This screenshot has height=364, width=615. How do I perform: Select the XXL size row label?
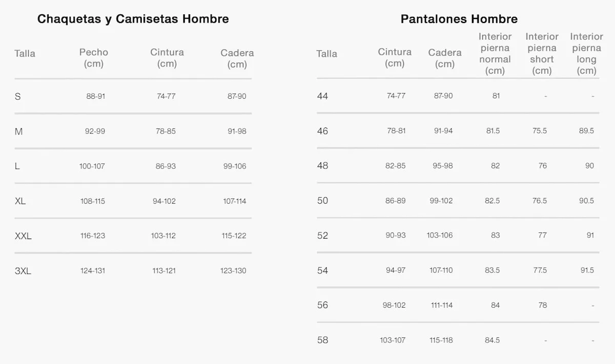pos(23,236)
